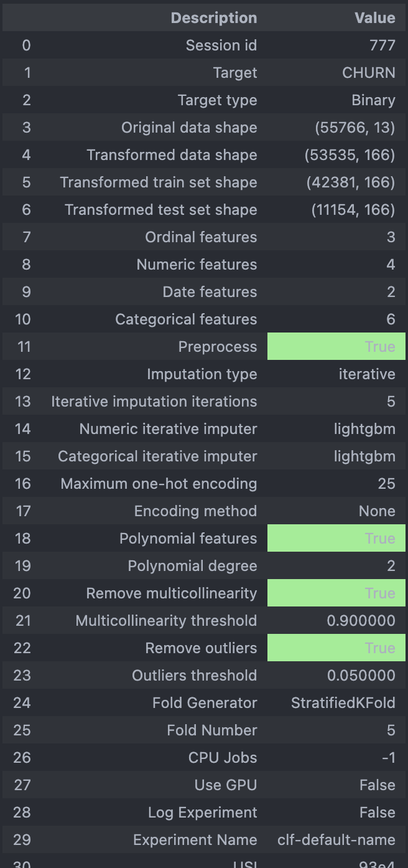Viewport: 408px width, 868px height.
Task: Click the Log Experiment description cell
Action: [202, 813]
